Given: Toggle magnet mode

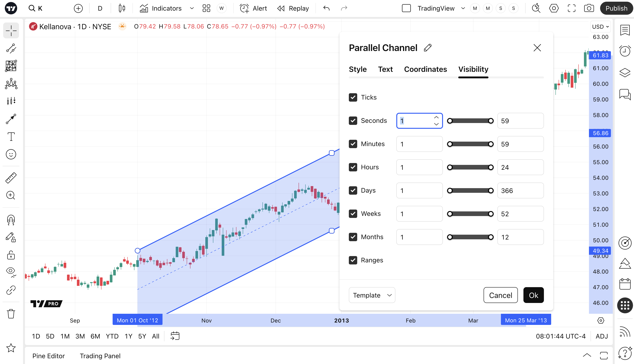Looking at the screenshot, I should 11,220.
